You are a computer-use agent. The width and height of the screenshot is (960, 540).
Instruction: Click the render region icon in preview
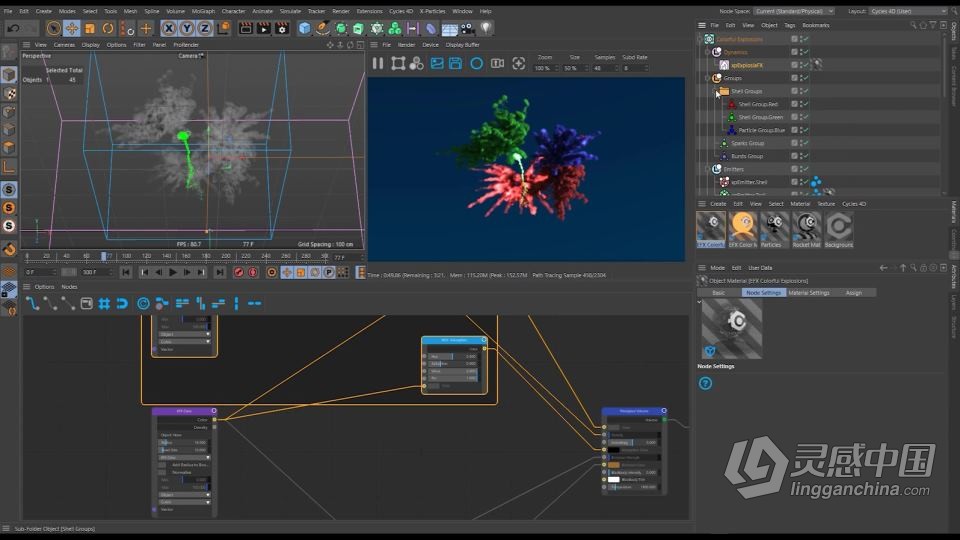398,64
